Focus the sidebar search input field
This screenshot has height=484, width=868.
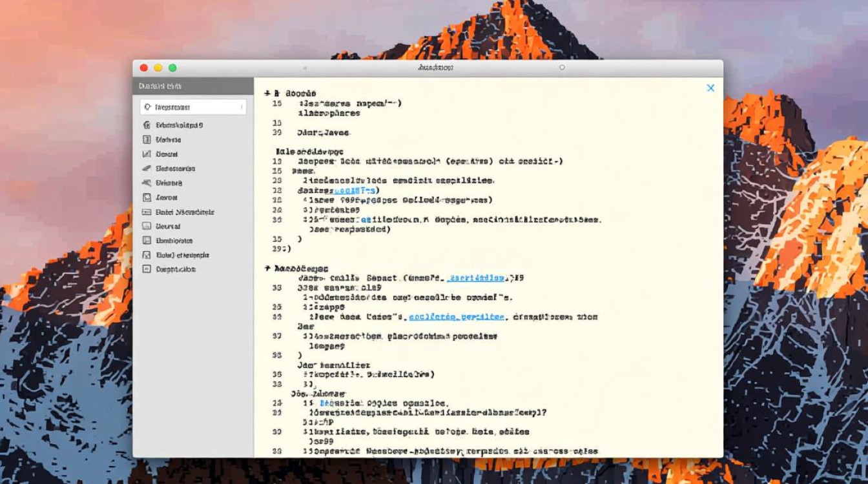(194, 107)
